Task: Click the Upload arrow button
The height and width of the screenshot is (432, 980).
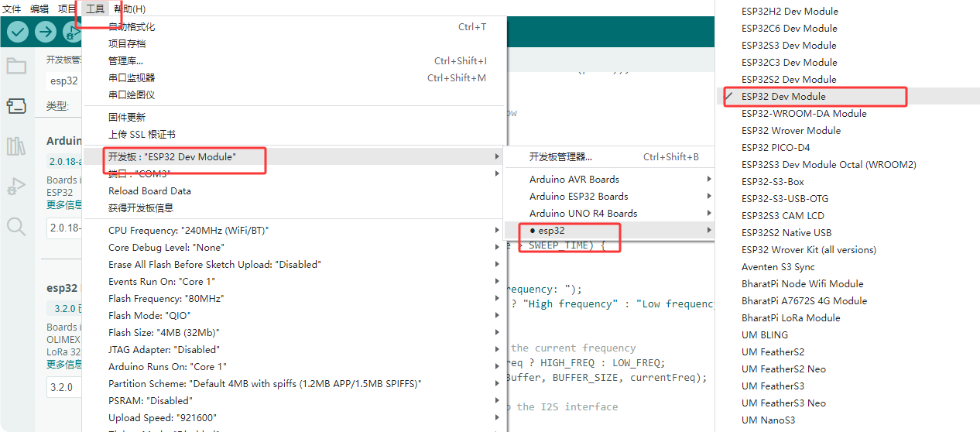Action: pos(46,32)
